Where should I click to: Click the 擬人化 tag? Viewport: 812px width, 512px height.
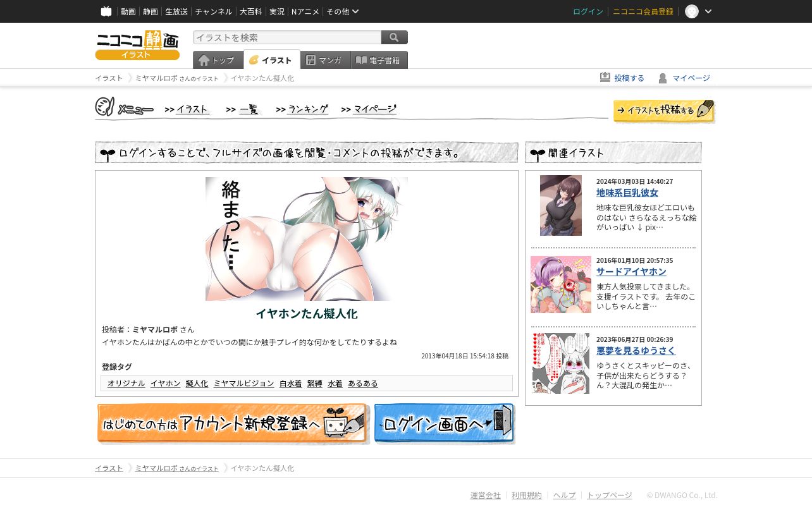pos(197,383)
